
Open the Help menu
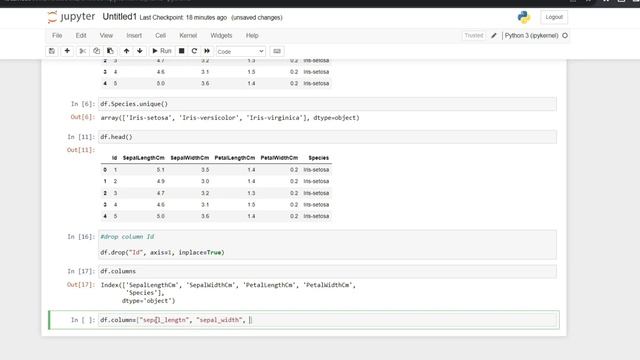tap(252, 36)
